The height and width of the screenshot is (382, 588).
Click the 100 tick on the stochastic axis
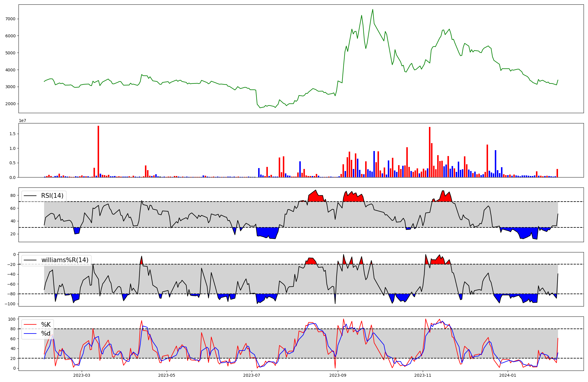(12, 319)
